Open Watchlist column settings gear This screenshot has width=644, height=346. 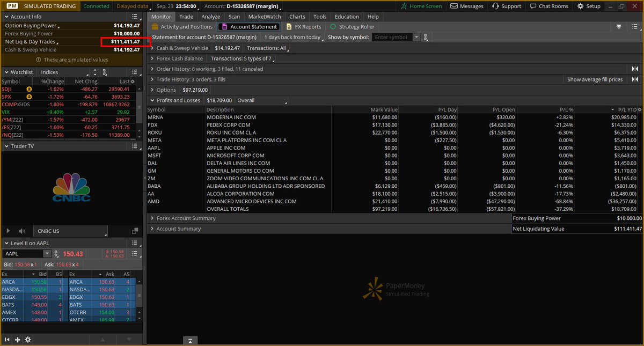pos(133,81)
